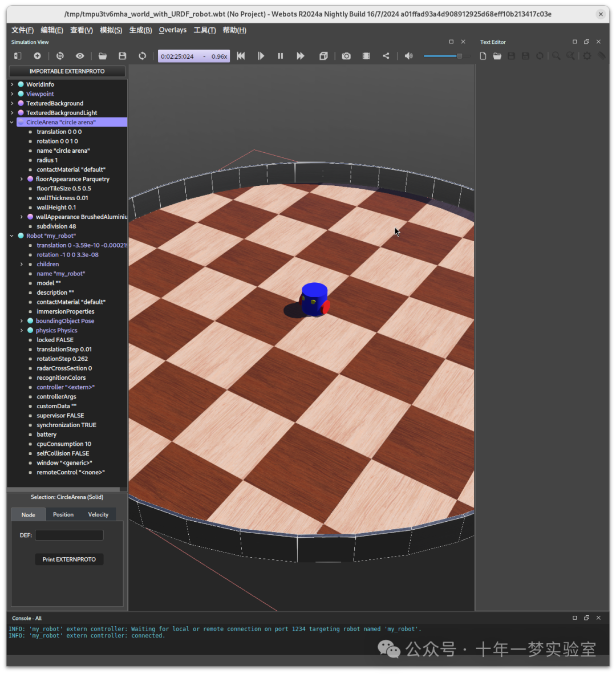Select selfCollision FALSE field
The image size is (616, 674).
coord(63,453)
